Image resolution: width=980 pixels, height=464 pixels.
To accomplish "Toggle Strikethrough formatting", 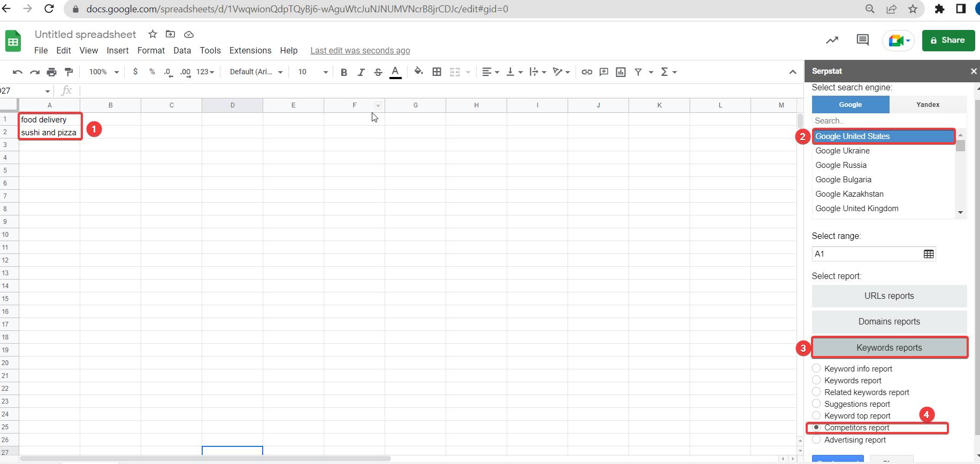I will [x=378, y=72].
